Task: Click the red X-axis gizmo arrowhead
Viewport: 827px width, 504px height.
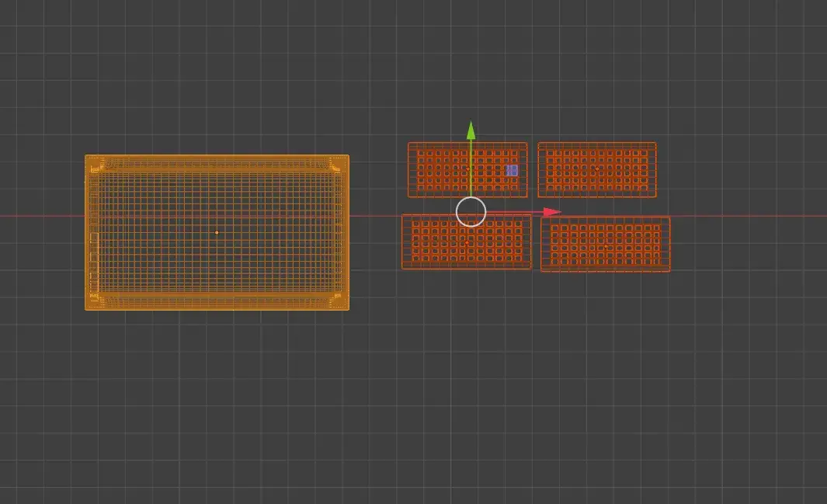Action: (552, 212)
